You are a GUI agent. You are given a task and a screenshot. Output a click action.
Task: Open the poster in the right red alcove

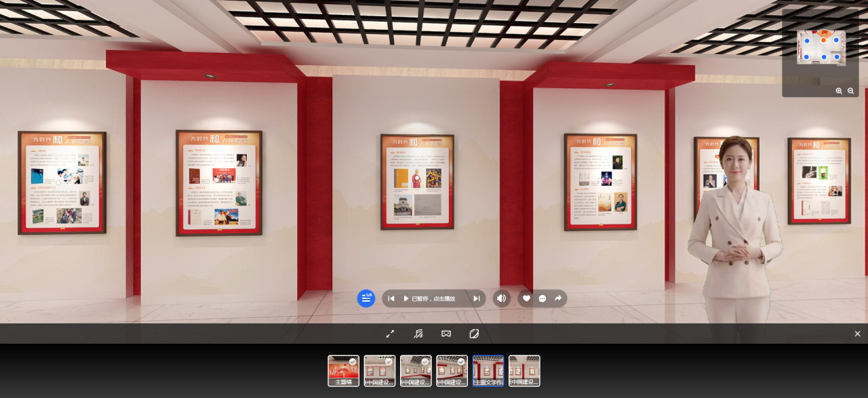pos(601,182)
